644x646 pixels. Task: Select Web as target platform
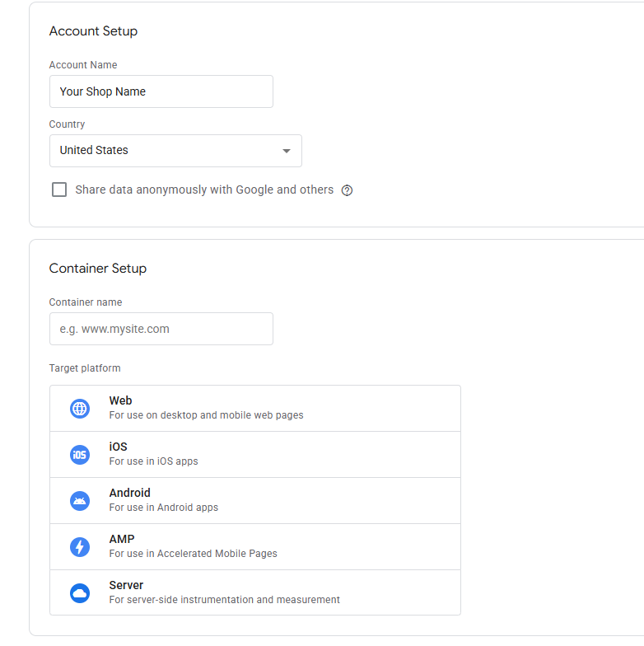(x=120, y=401)
